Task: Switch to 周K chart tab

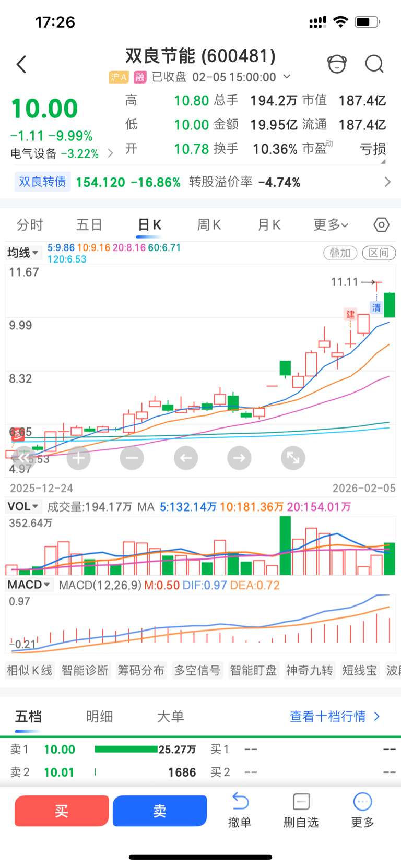Action: coord(209,225)
